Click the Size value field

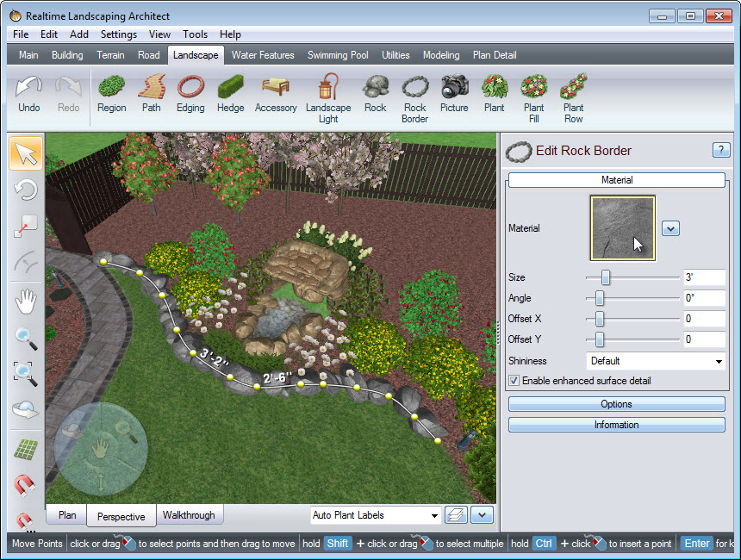[x=704, y=277]
